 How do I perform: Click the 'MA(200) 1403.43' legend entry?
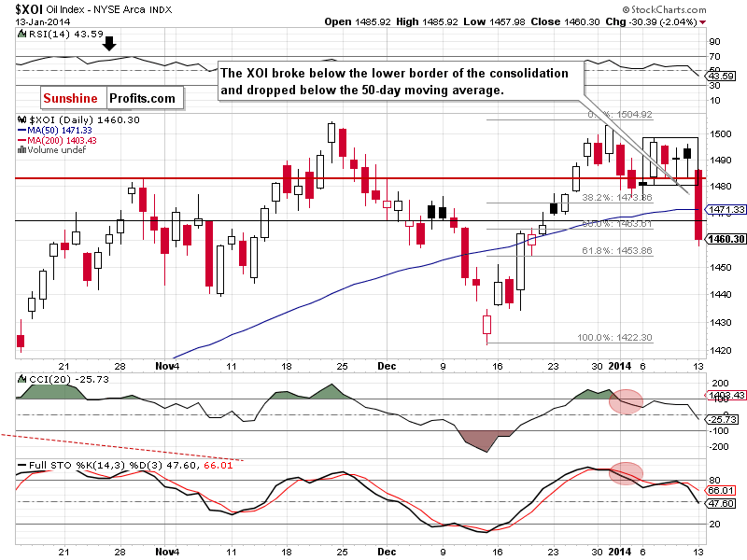(x=62, y=141)
